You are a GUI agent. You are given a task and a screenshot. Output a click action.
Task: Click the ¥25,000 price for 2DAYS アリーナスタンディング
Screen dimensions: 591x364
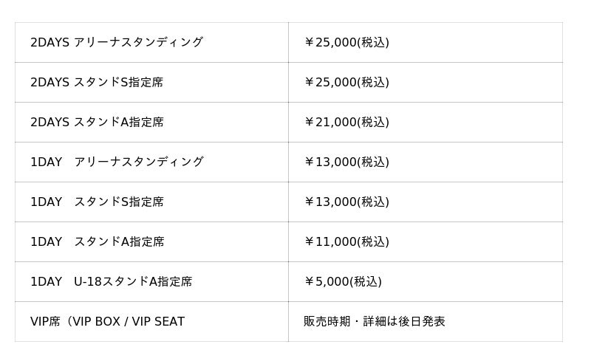tap(346, 43)
